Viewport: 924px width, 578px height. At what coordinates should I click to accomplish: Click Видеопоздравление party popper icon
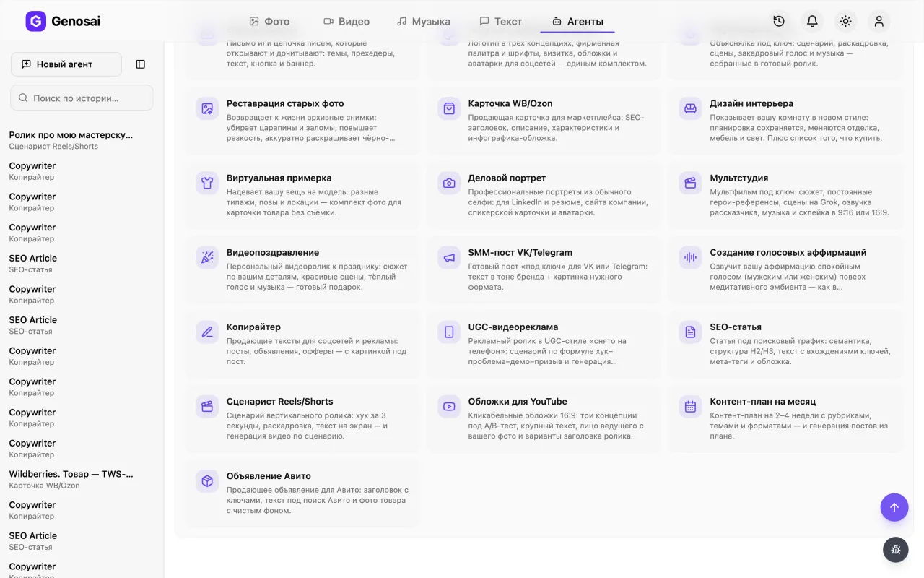coord(207,258)
